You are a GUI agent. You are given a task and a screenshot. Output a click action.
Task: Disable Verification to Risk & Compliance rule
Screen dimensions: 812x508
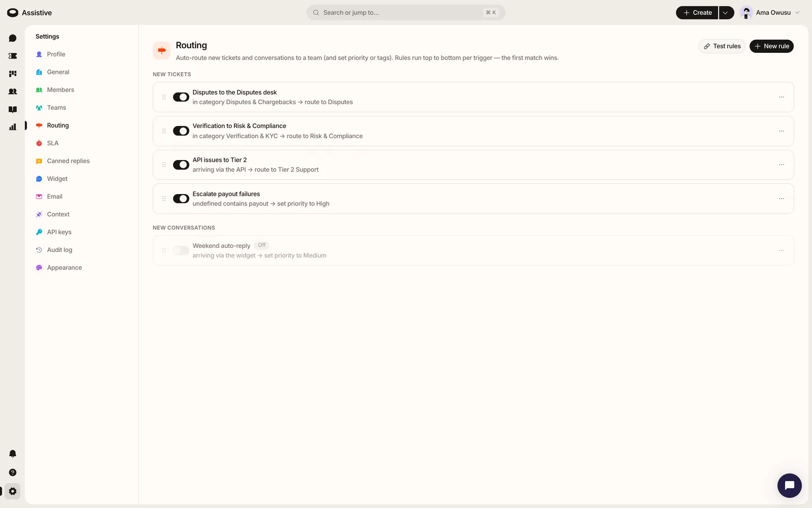pyautogui.click(x=181, y=131)
